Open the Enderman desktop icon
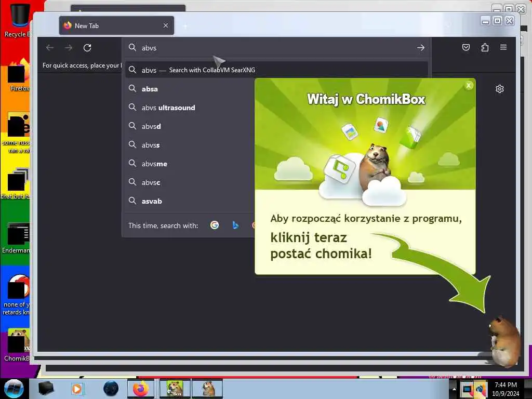 pos(16,238)
